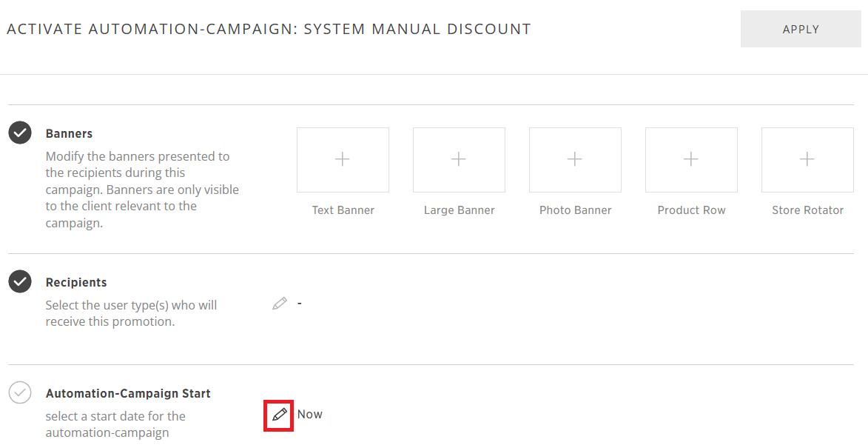Open the recipients dash value
Image resolution: width=868 pixels, height=445 pixels.
(300, 303)
